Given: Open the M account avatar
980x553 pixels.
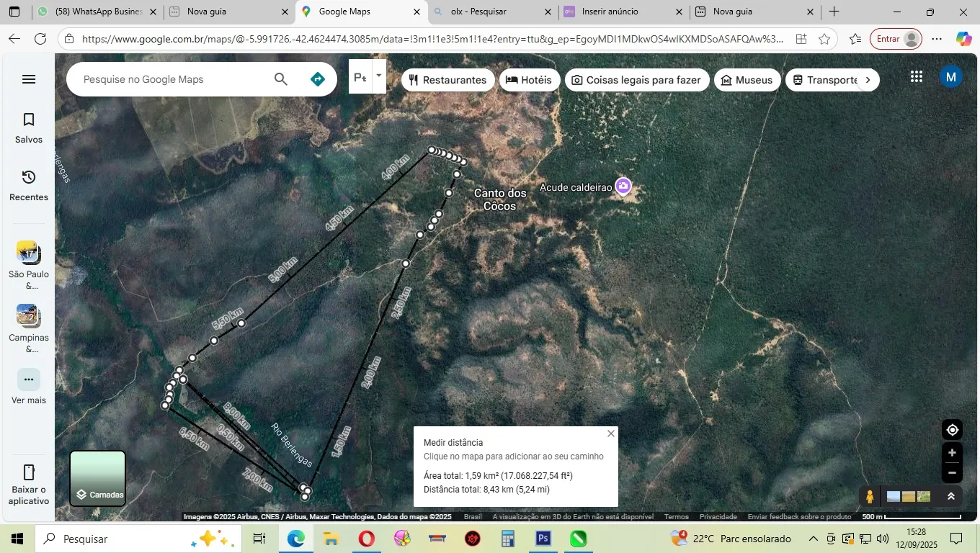Looking at the screenshot, I should coord(951,76).
